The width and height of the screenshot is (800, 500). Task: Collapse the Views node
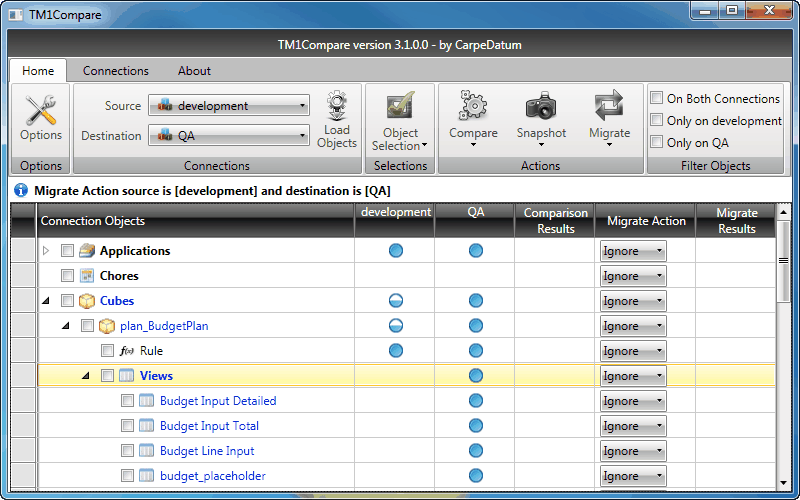(x=86, y=376)
